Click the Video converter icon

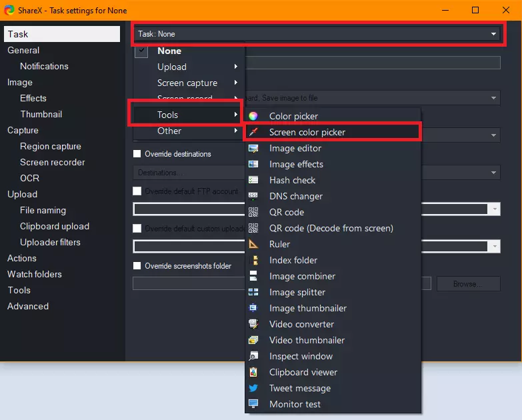click(253, 324)
